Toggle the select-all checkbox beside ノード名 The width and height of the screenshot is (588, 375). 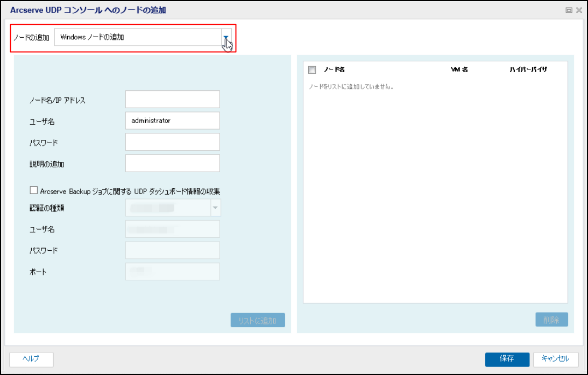pyautogui.click(x=312, y=70)
